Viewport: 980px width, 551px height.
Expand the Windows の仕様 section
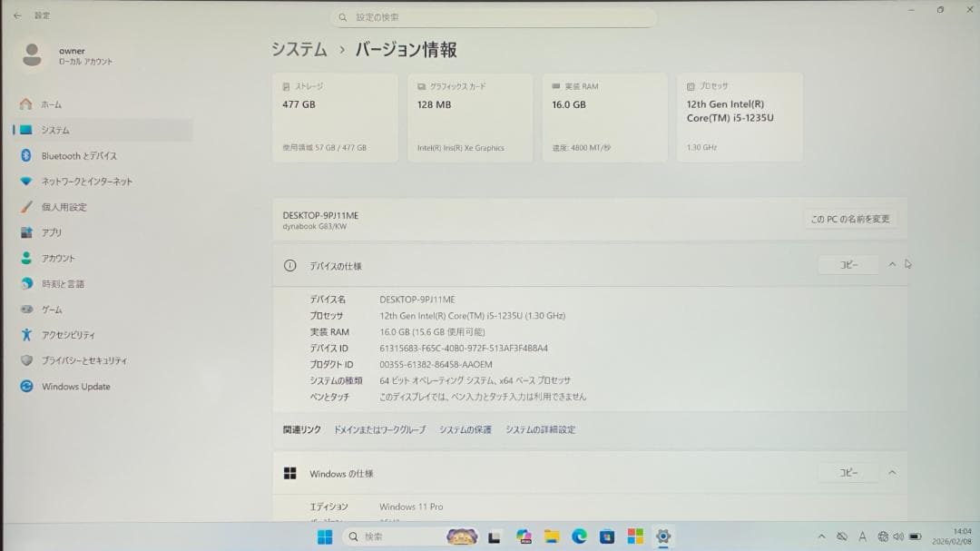(x=892, y=472)
